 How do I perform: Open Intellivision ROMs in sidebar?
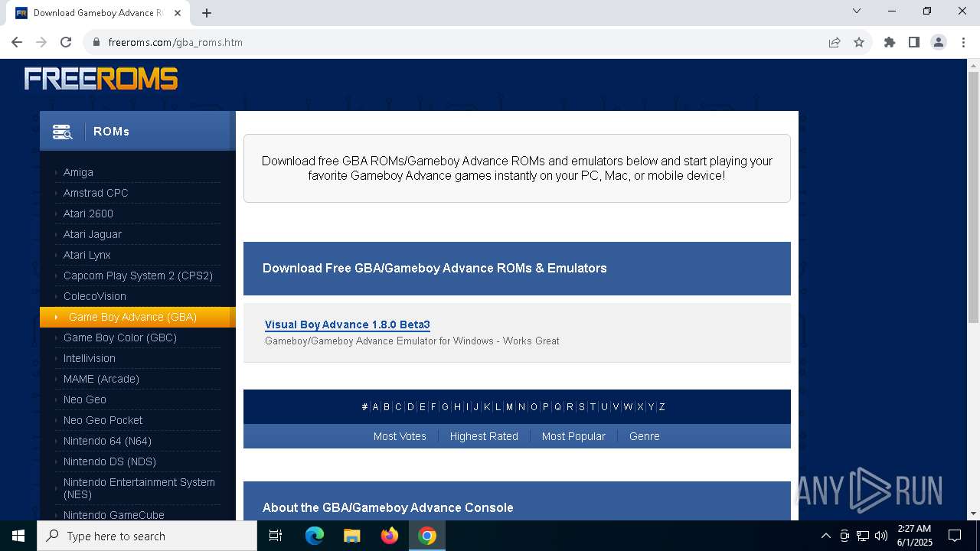pyautogui.click(x=90, y=358)
